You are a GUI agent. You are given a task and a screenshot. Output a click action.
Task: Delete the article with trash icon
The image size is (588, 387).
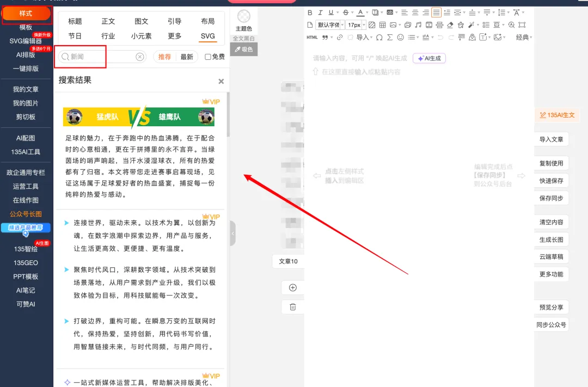293,307
